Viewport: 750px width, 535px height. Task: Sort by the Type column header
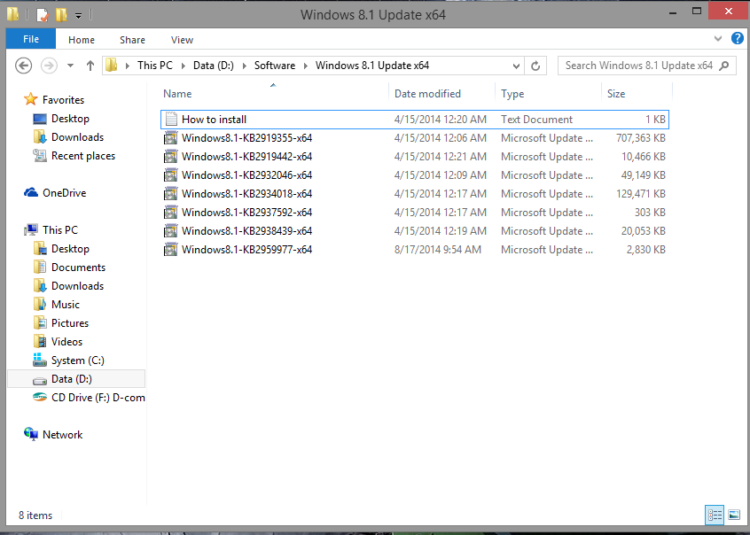[x=513, y=94]
